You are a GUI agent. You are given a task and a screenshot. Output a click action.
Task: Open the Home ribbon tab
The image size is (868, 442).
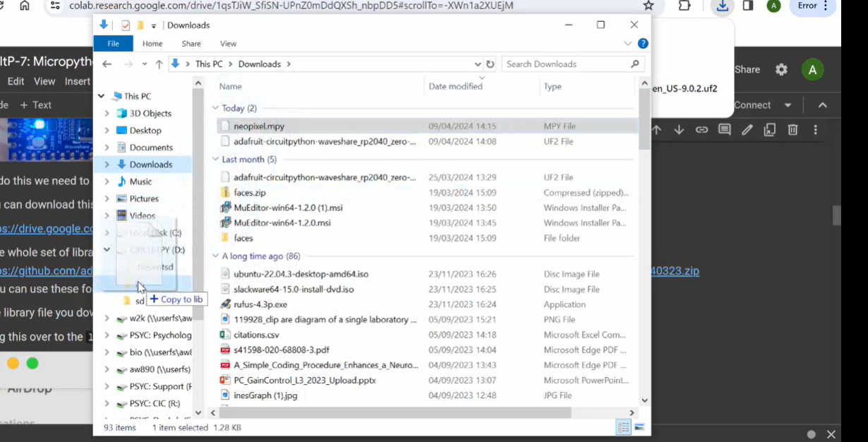pyautogui.click(x=152, y=44)
